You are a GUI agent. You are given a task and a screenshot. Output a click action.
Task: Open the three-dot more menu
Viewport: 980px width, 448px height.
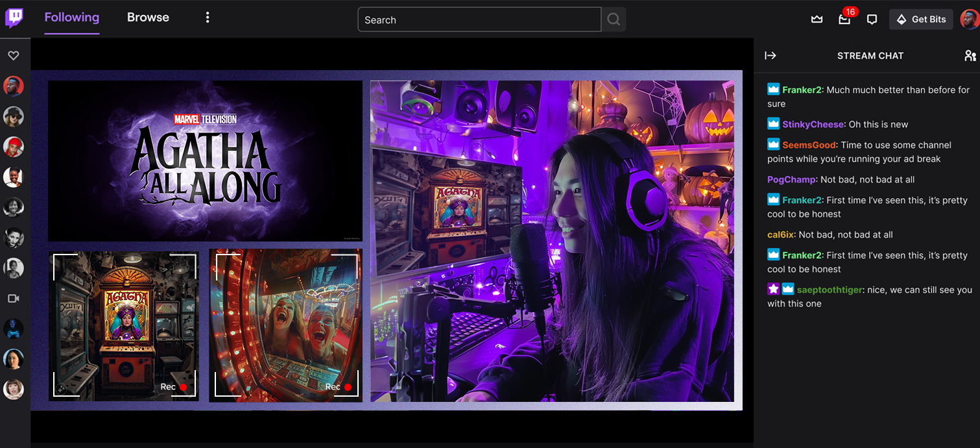click(x=208, y=18)
